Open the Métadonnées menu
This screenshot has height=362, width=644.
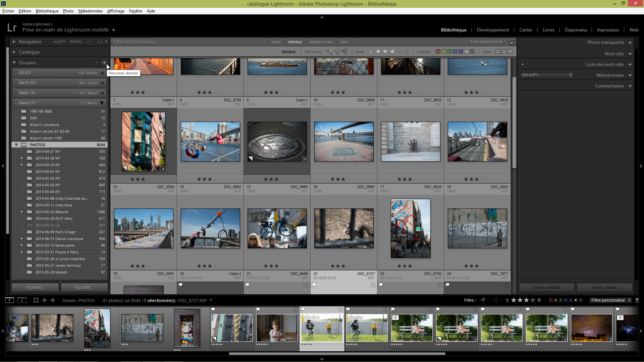point(90,11)
